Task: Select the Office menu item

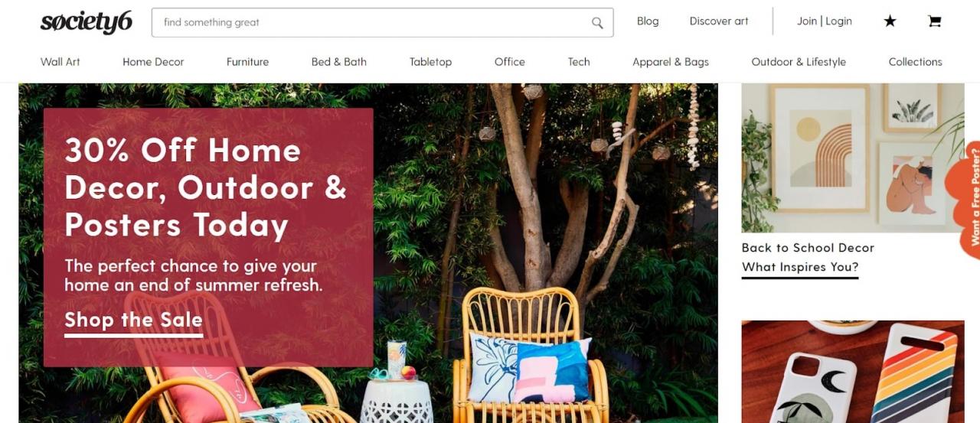Action: [x=510, y=62]
